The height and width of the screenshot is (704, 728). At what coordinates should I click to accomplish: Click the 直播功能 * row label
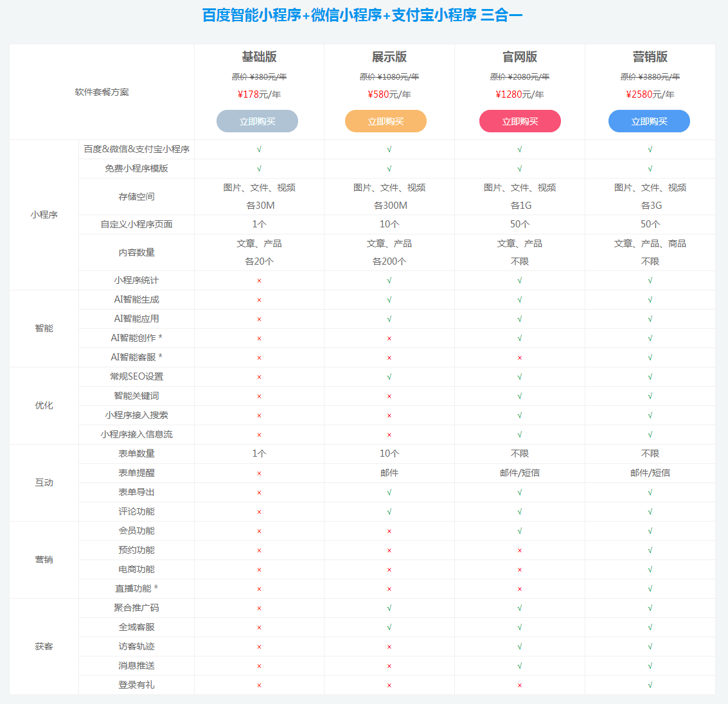136,588
